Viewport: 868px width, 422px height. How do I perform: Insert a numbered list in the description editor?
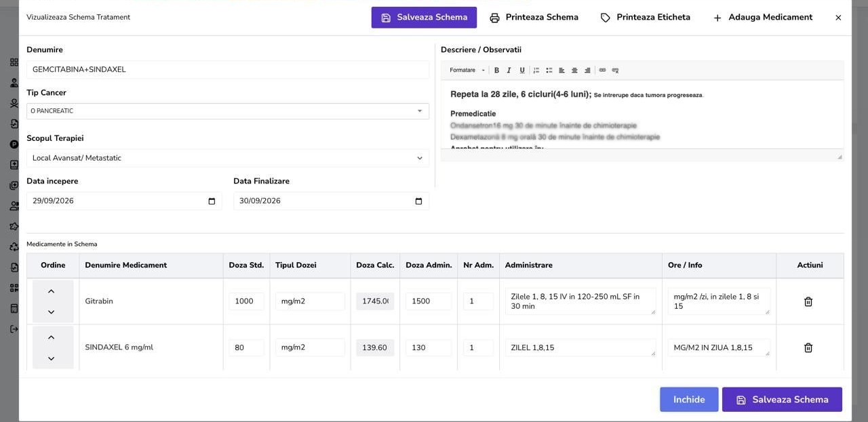[x=536, y=70]
